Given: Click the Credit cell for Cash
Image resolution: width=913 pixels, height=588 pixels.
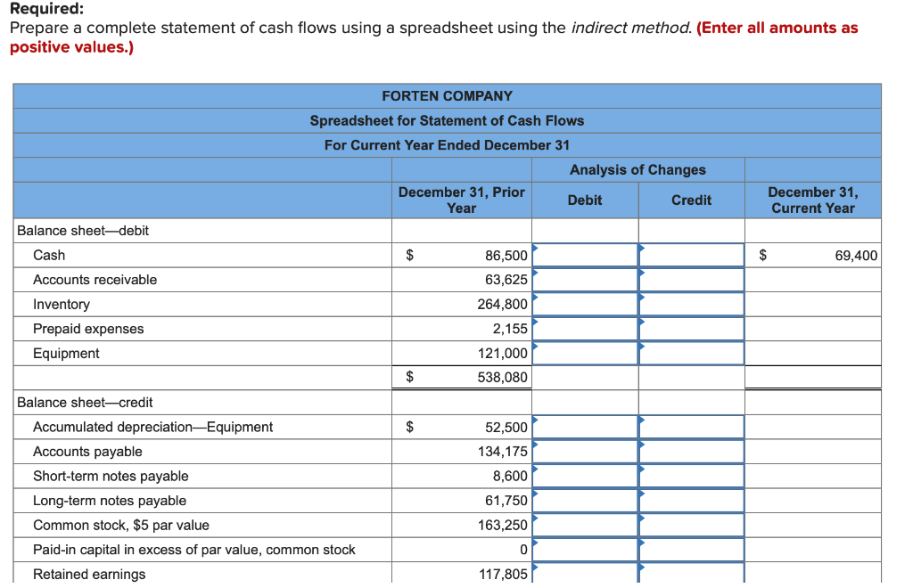Looking at the screenshot, I should coord(692,256).
